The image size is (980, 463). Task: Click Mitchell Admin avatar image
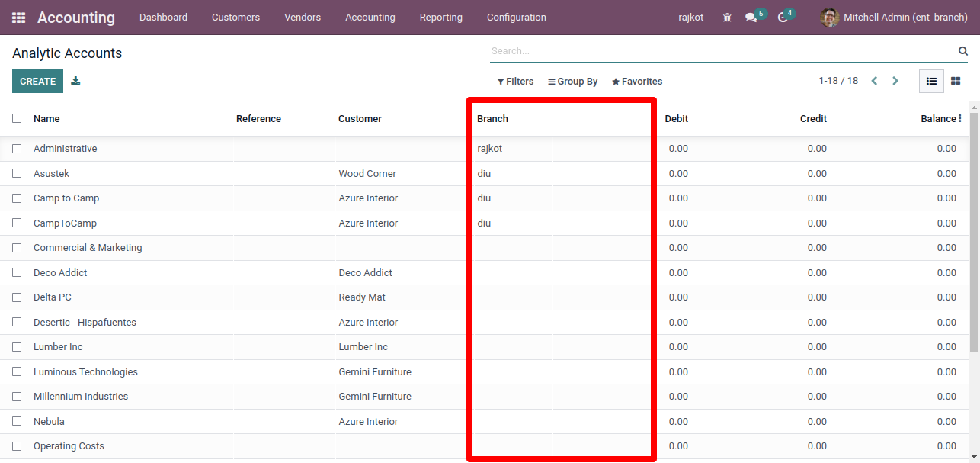point(830,17)
